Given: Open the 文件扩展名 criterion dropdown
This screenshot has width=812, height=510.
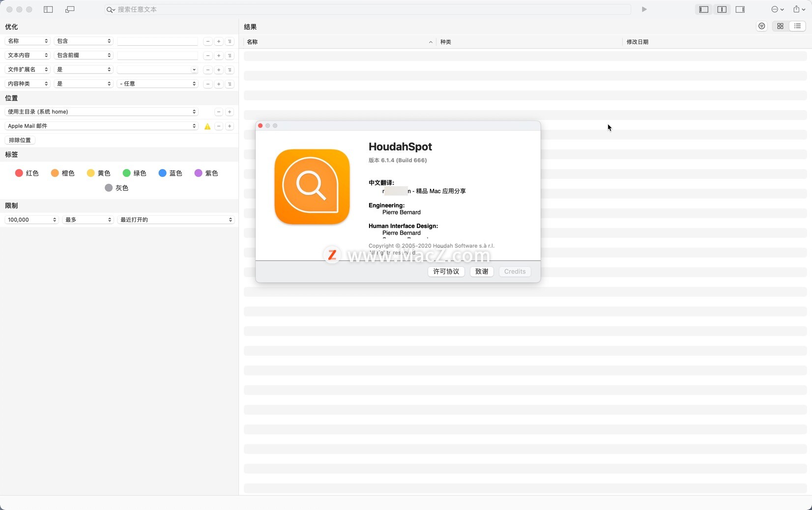Looking at the screenshot, I should coord(28,70).
